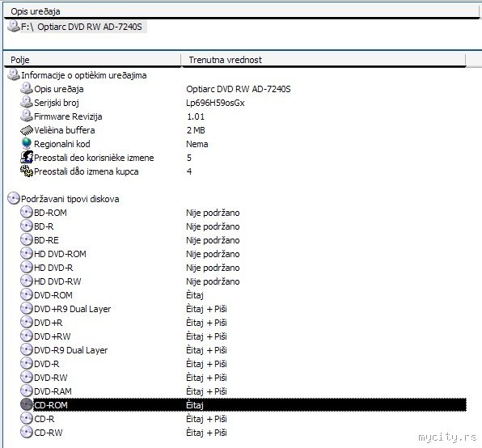The width and height of the screenshot is (482, 448).
Task: Select the highlighted CD-ROM label
Action: click(x=50, y=405)
